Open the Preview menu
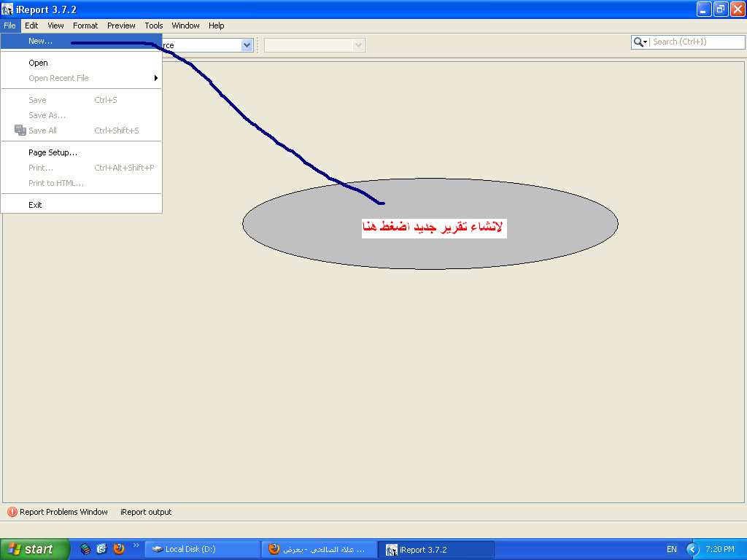 (x=121, y=26)
